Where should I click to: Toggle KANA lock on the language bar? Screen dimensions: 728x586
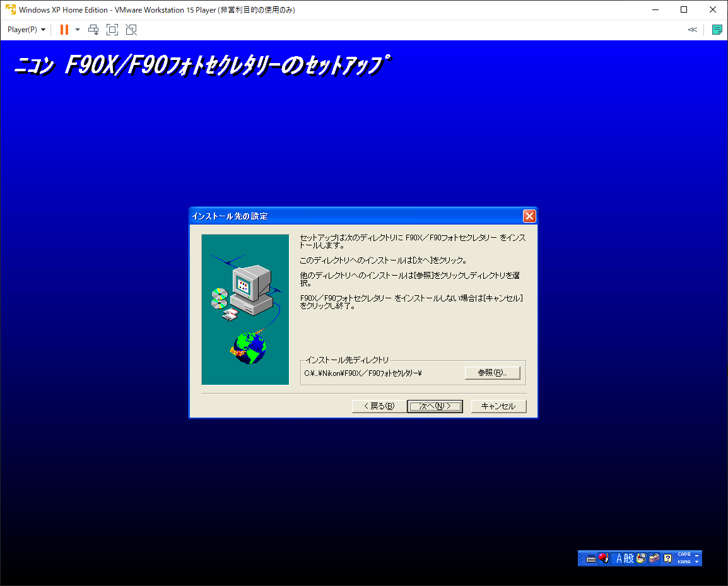coord(683,561)
